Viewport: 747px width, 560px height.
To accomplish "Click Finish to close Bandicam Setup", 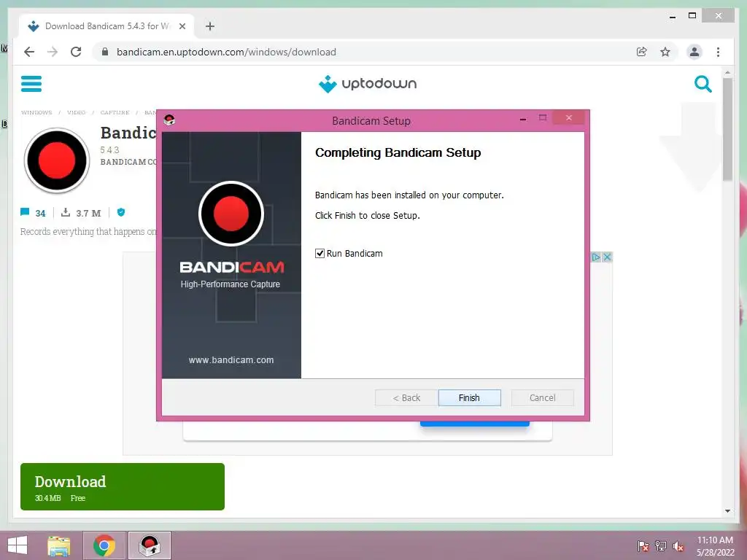I will [x=469, y=397].
